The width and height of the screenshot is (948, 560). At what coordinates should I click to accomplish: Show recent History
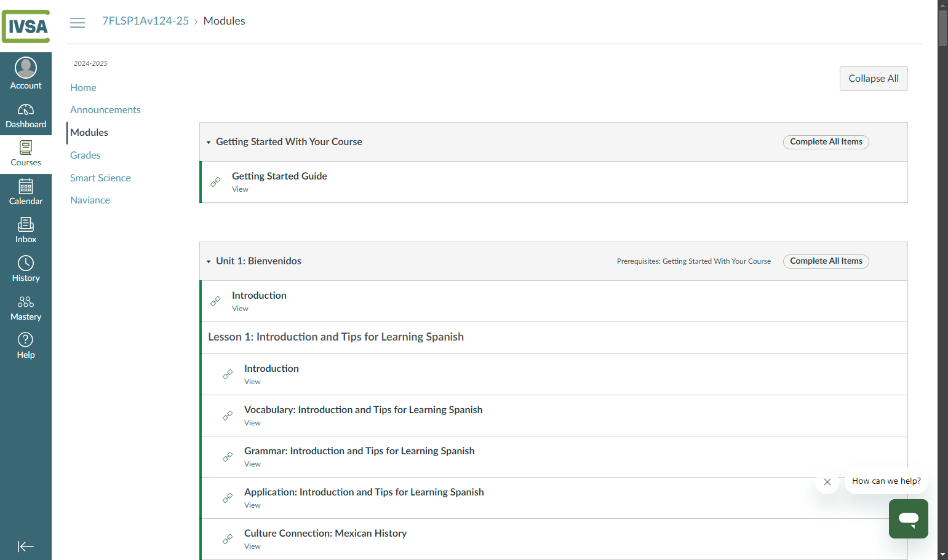[x=26, y=270]
